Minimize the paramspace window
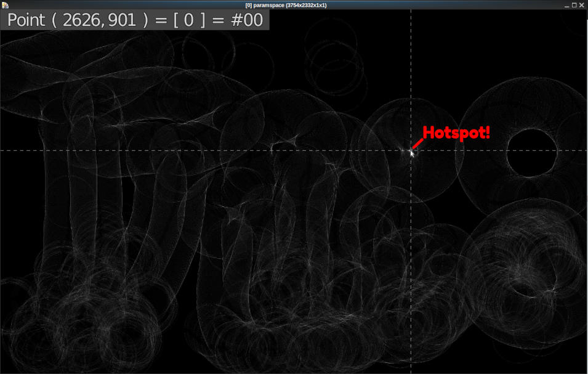The image size is (588, 374). (x=566, y=6)
